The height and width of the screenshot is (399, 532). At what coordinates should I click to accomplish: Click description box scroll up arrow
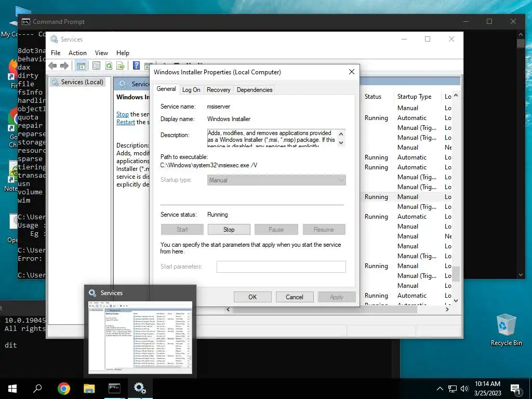tap(341, 134)
